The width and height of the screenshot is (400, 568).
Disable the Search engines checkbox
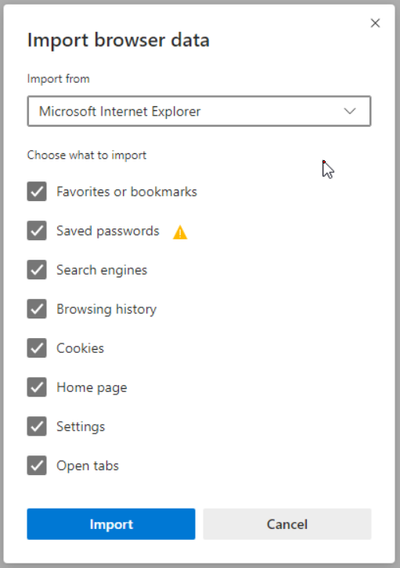(x=37, y=270)
